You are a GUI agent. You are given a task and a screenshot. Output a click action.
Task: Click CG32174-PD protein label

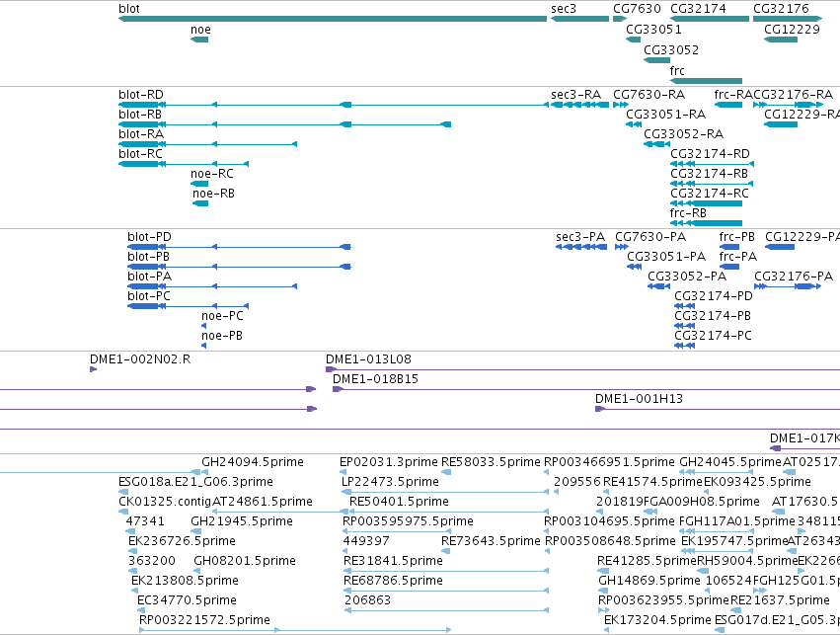click(x=714, y=296)
